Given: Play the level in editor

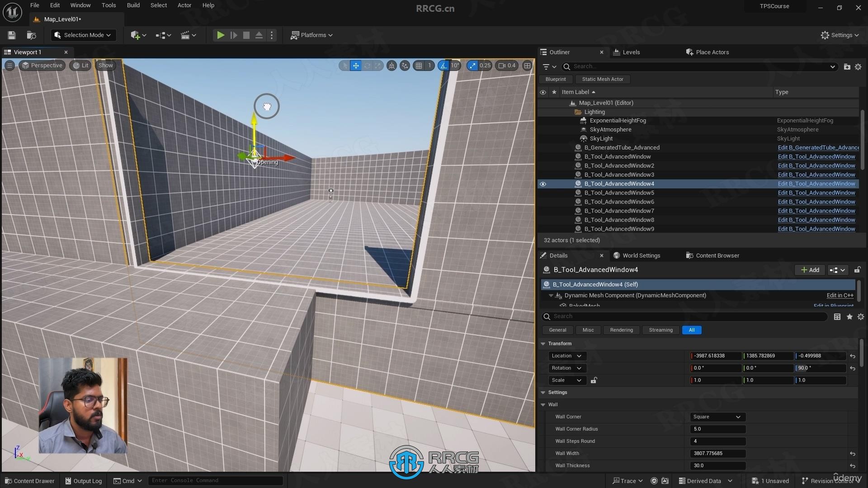Looking at the screenshot, I should pyautogui.click(x=221, y=35).
